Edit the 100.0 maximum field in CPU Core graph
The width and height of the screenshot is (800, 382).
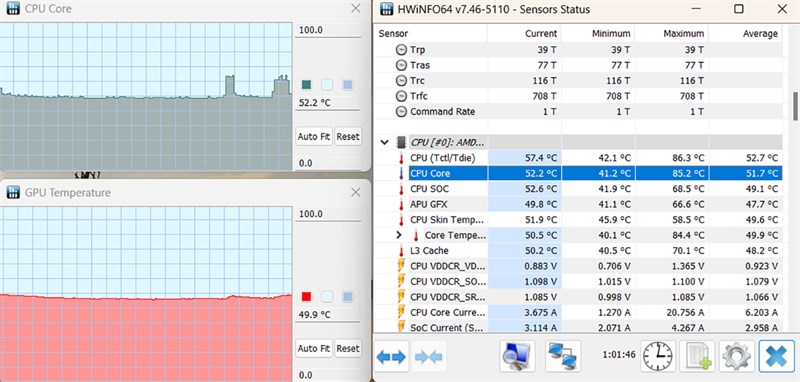tap(327, 30)
